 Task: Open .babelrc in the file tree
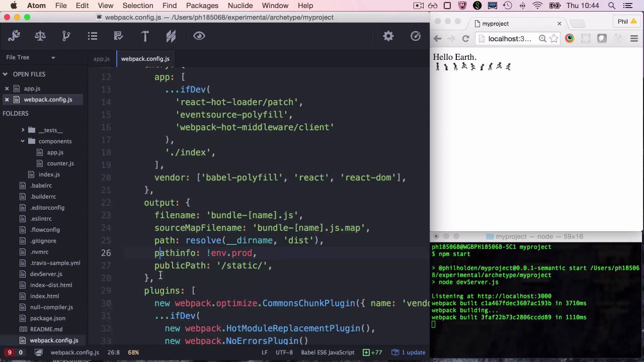pos(41,186)
